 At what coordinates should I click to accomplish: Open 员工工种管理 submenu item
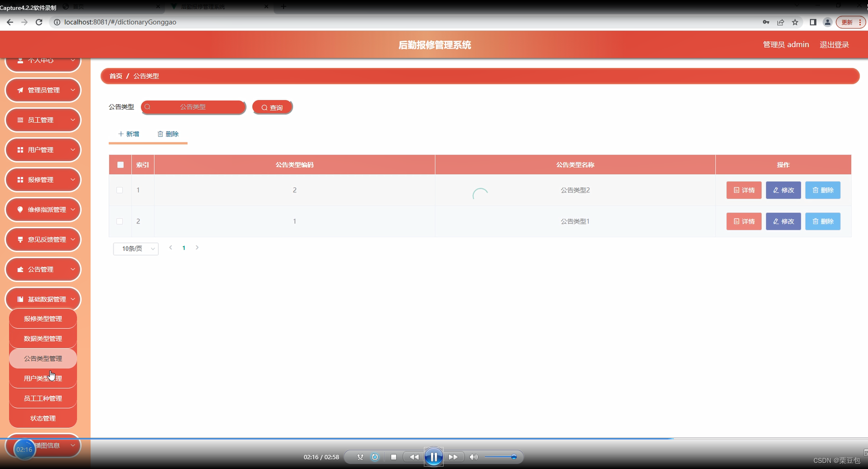coord(43,398)
